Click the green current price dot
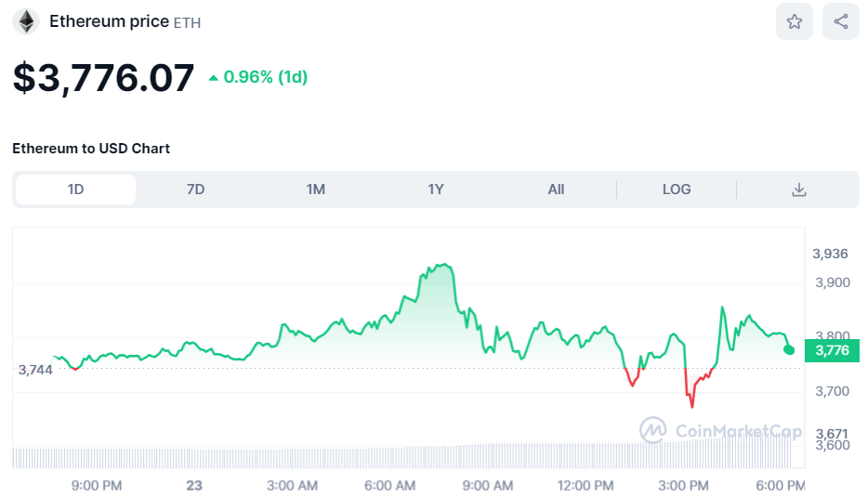This screenshot has height=497, width=868. (x=789, y=349)
